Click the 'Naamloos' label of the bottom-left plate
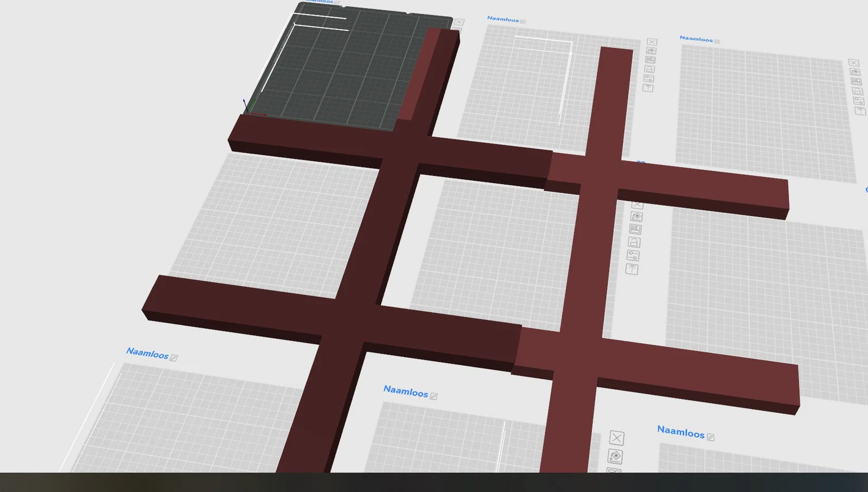This screenshot has height=492, width=868. pyautogui.click(x=147, y=353)
